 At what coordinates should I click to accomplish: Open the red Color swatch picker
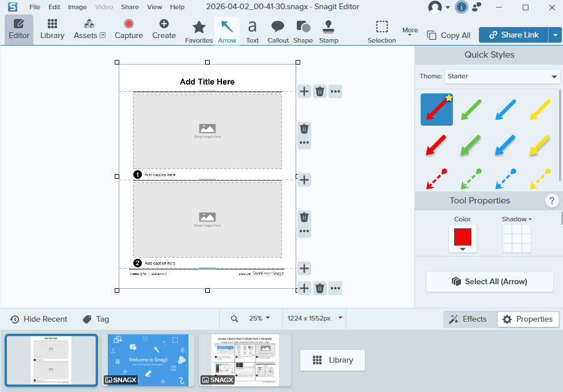click(463, 239)
